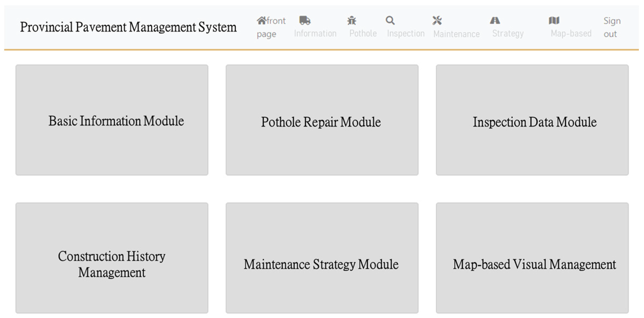644x318 pixels.
Task: Click the truck icon above Information
Action: tap(305, 20)
